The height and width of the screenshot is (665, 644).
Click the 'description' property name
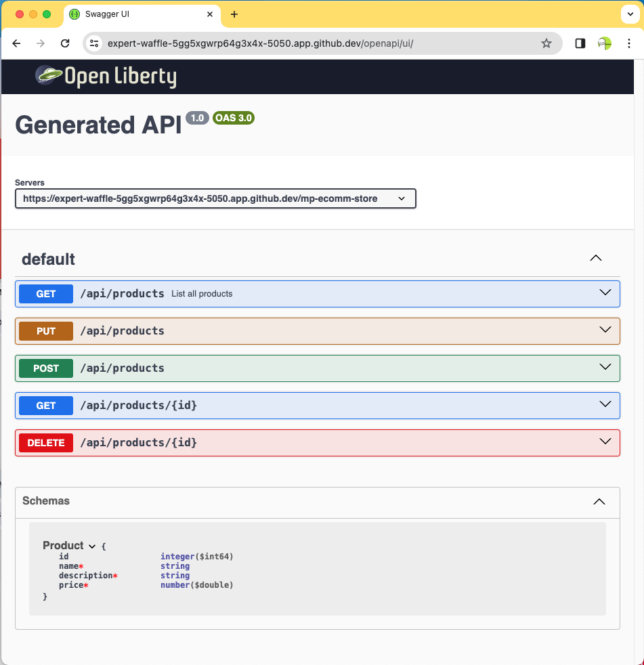click(85, 576)
